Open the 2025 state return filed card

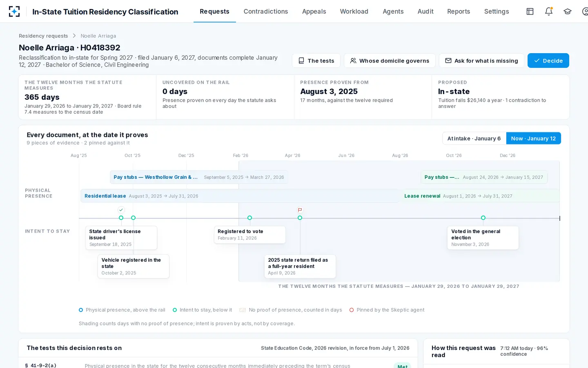[300, 266]
